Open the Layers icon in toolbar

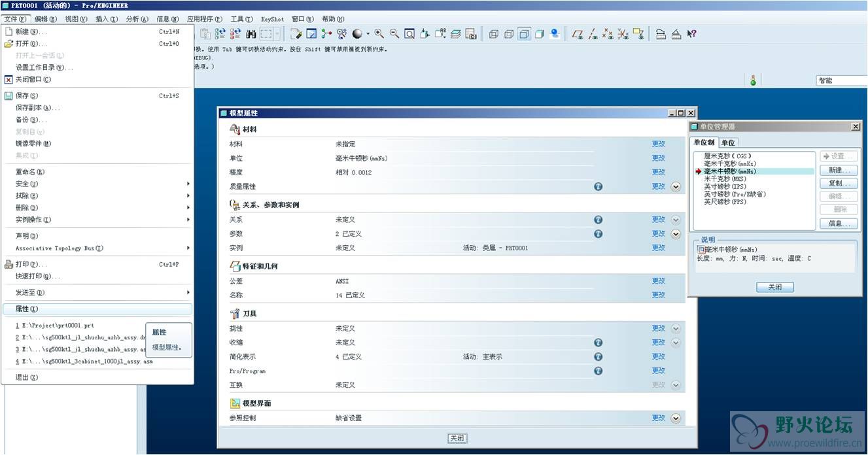click(455, 33)
